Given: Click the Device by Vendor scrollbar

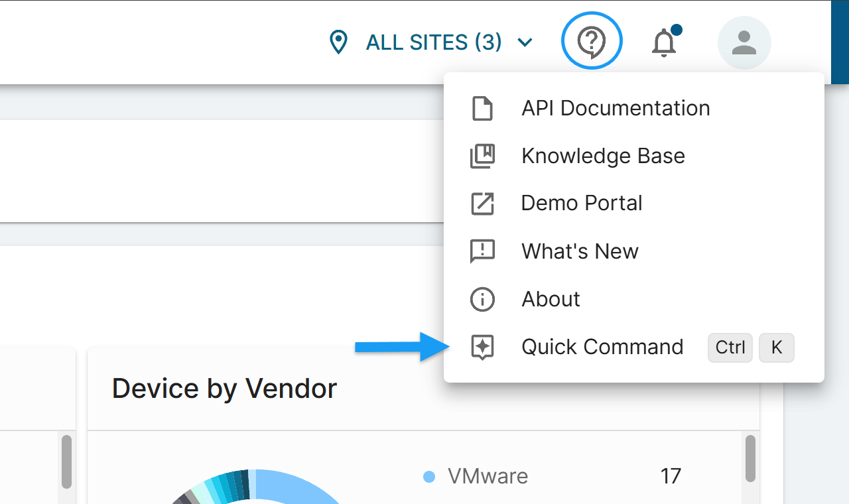Looking at the screenshot, I should [750, 458].
